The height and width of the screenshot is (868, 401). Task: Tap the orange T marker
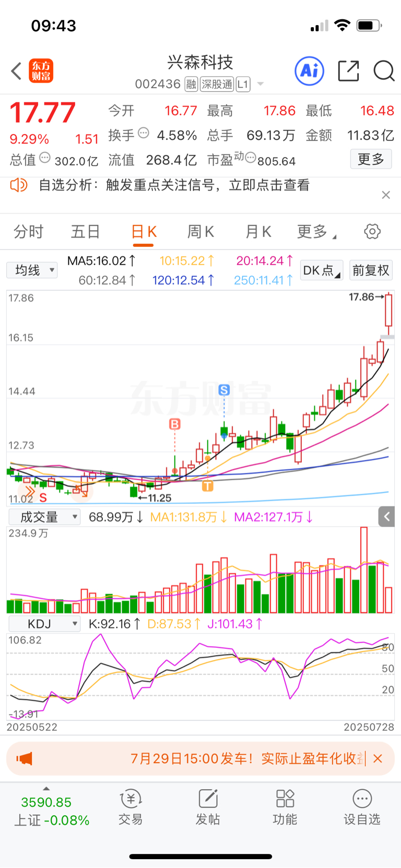(x=207, y=486)
